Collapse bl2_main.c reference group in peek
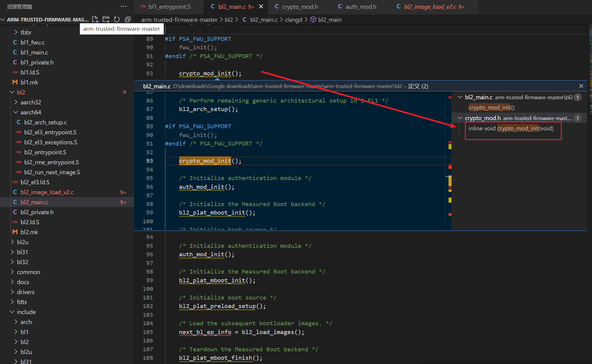The width and height of the screenshot is (592, 364). click(x=460, y=97)
